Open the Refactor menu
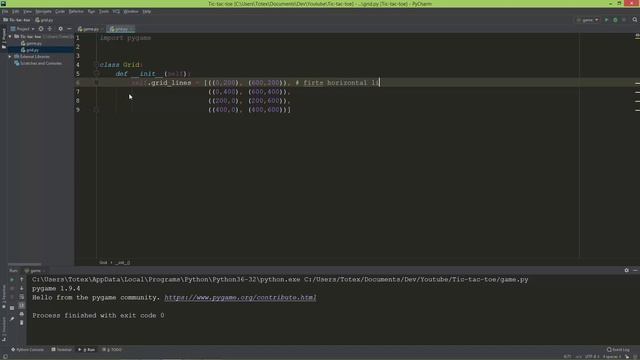Viewport: 640px width, 360px height. coord(76,11)
